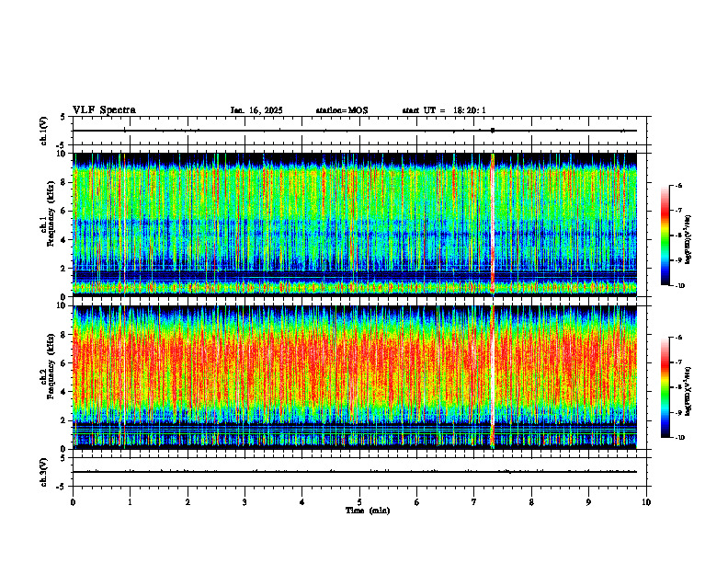The width and height of the screenshot is (728, 563).
Task: Click the "-10" value on ch.2 colorbar
Action: click(x=680, y=438)
